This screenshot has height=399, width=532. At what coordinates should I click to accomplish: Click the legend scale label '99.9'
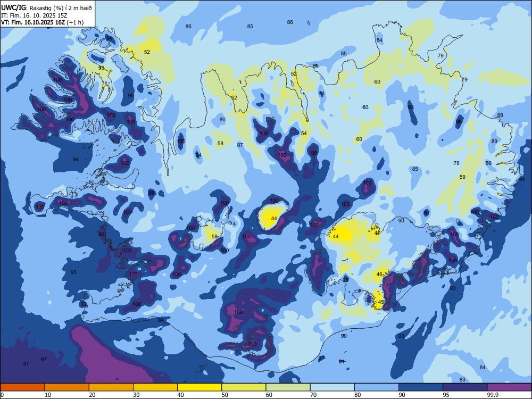pyautogui.click(x=493, y=395)
